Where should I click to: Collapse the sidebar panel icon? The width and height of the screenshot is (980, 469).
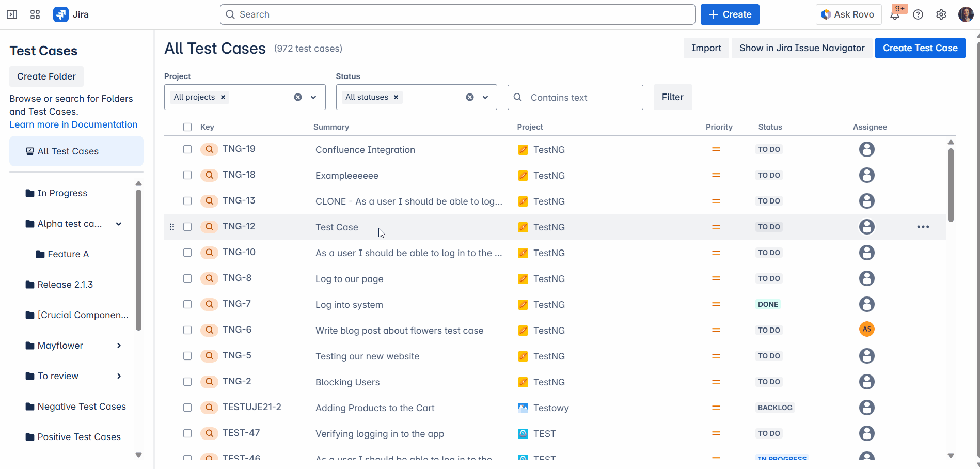click(12, 14)
